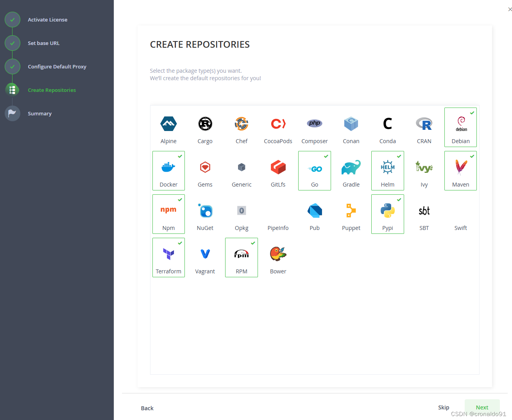512x420 pixels.
Task: Close the onboarding wizard
Action: 510,9
